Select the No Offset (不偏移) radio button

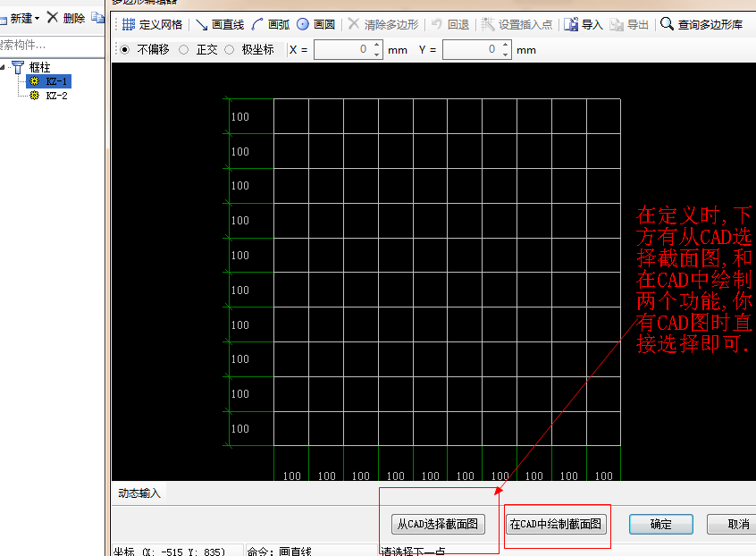pyautogui.click(x=125, y=50)
